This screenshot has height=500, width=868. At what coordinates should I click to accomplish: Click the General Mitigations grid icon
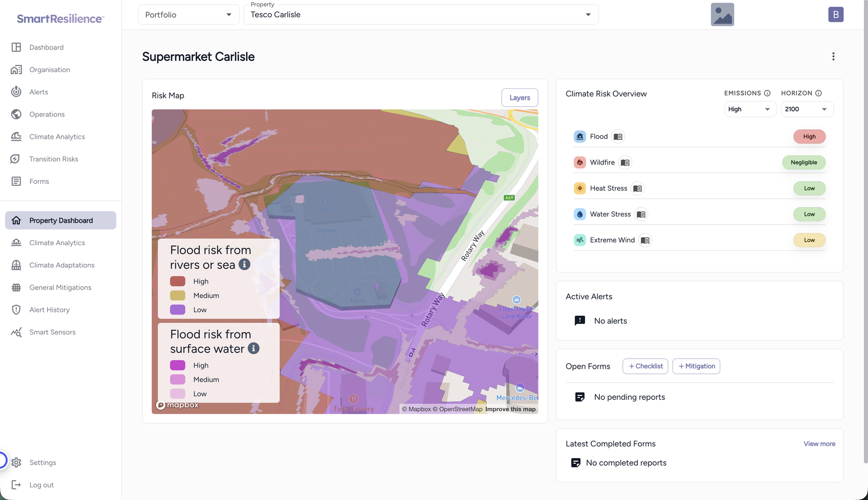(x=16, y=288)
